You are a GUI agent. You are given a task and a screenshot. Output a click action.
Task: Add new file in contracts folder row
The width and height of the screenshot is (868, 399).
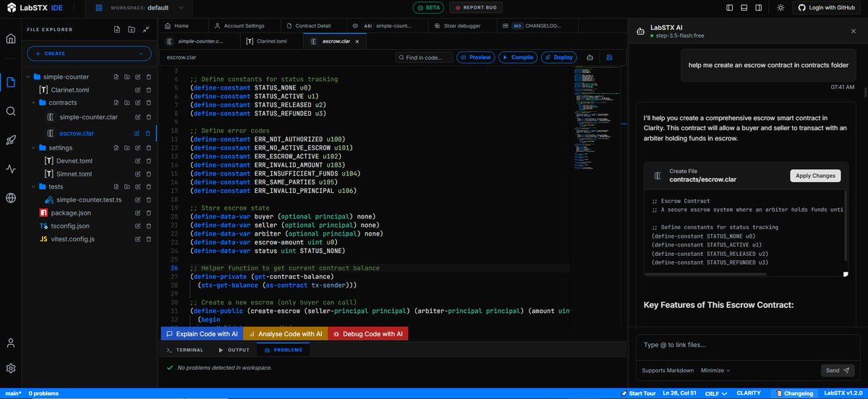point(116,103)
